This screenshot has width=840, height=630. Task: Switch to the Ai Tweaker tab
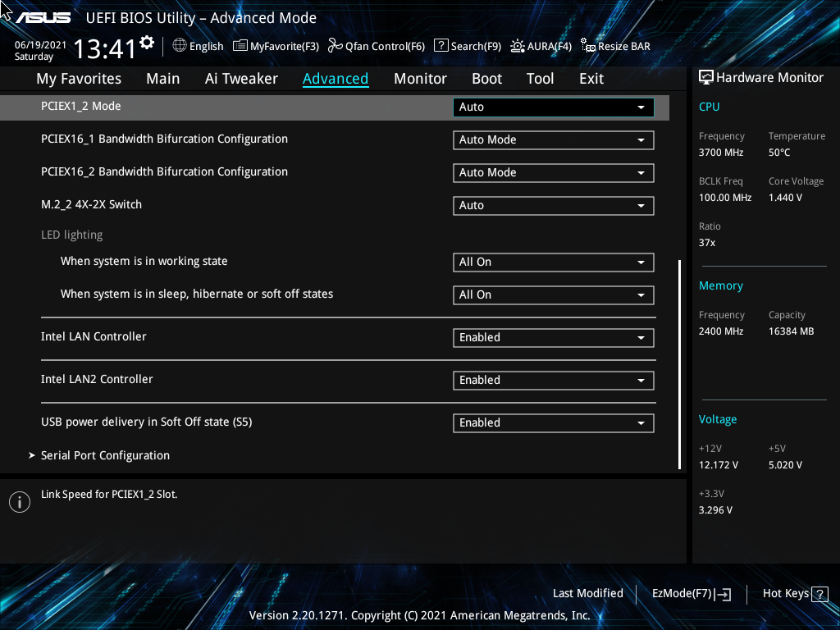click(241, 78)
